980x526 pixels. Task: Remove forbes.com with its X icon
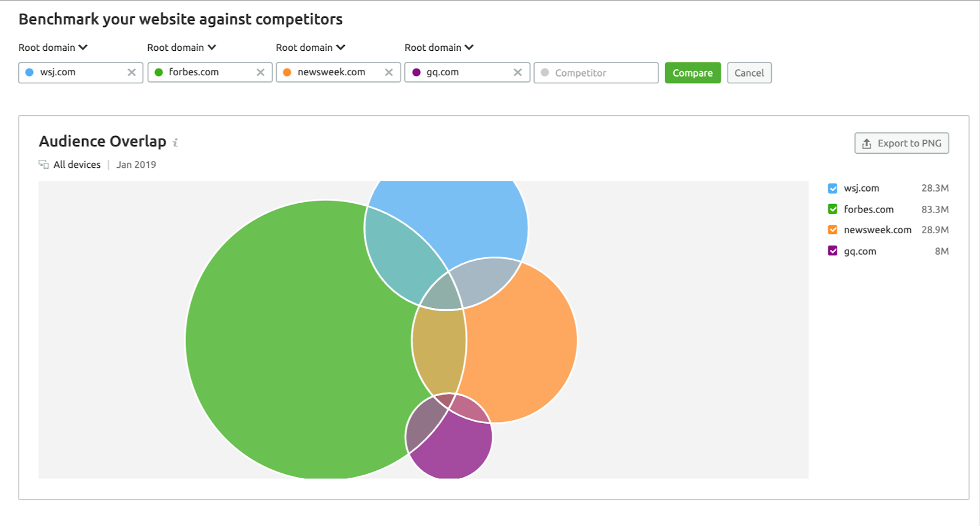coord(260,72)
